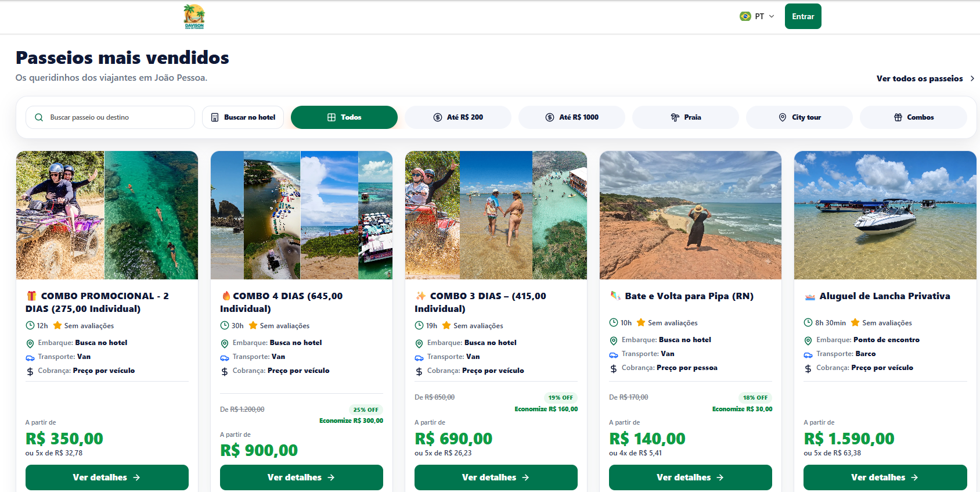Select the City tour filter tab
This screenshot has width=980, height=492.
click(799, 117)
